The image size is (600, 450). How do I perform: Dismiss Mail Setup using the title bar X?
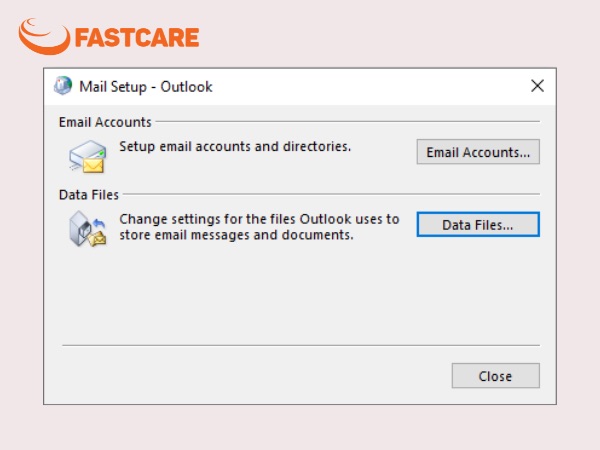[x=537, y=86]
